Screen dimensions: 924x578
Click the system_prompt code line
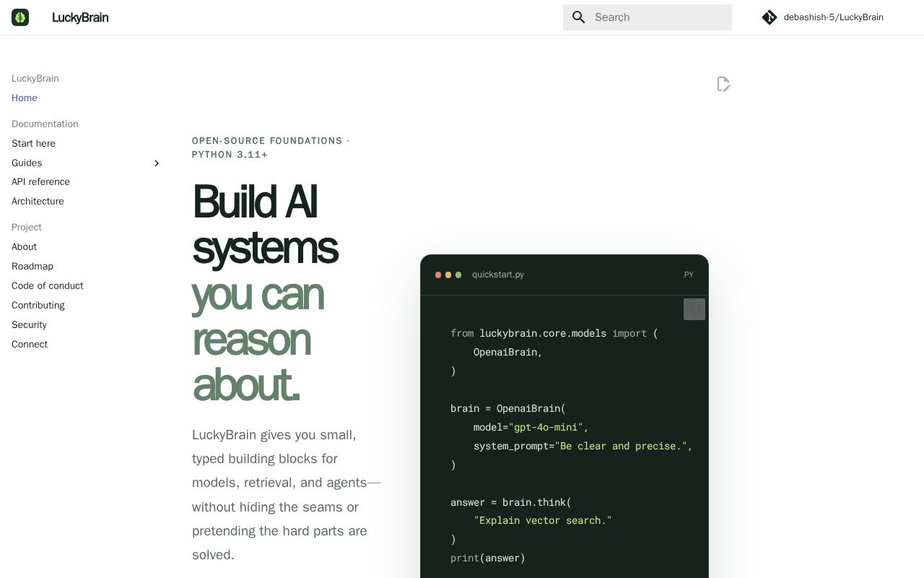pos(583,446)
